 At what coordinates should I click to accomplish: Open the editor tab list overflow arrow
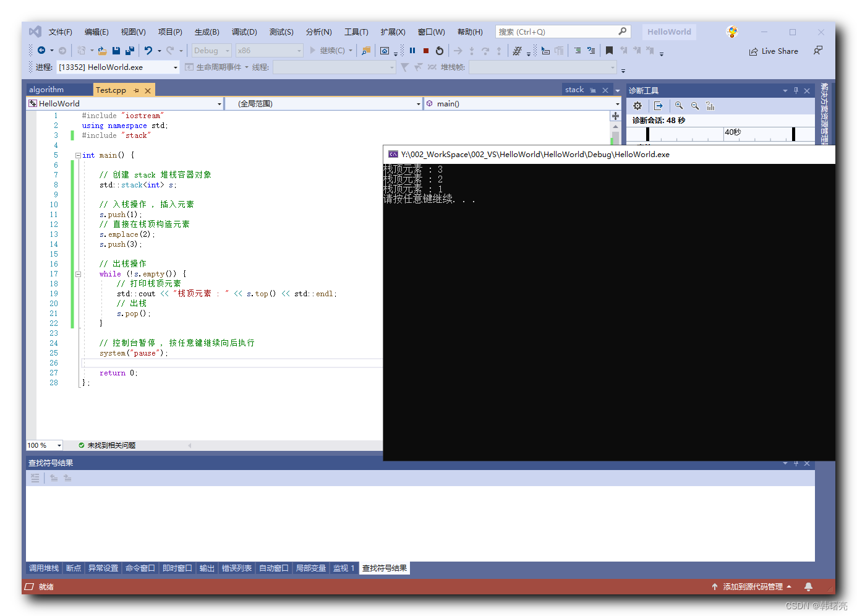click(x=617, y=90)
